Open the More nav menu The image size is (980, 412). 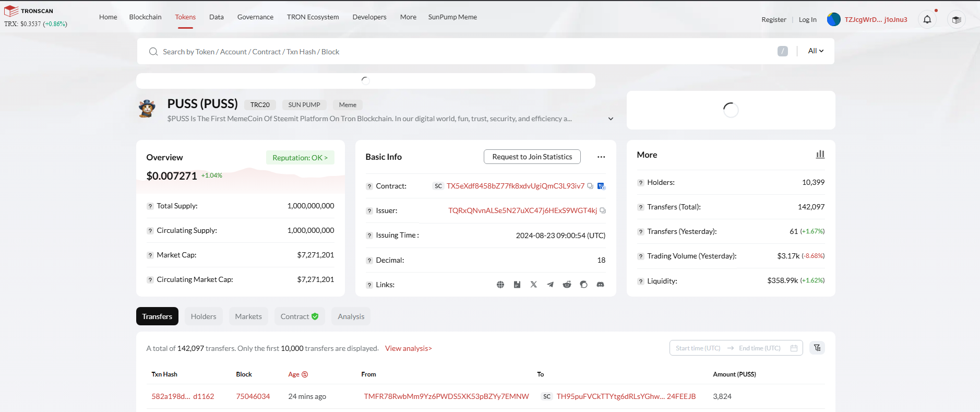point(408,17)
